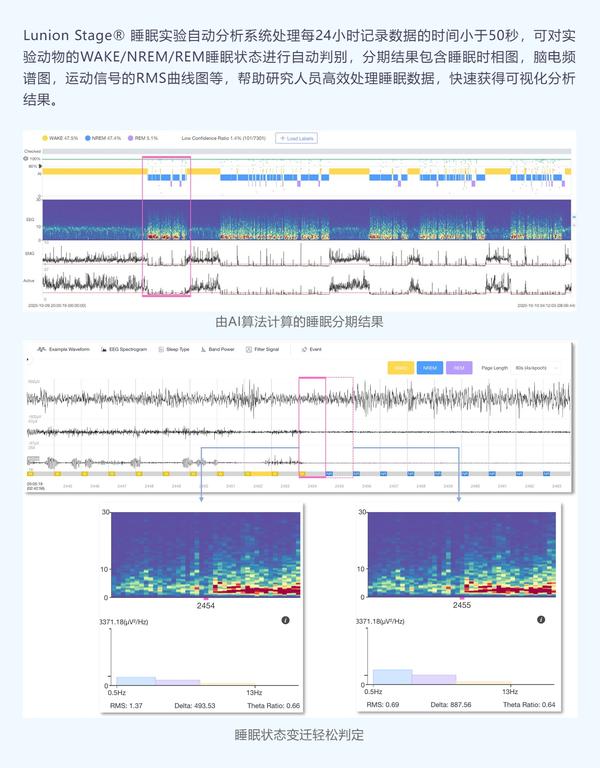Click the magnifier icon beside 100%

(x=25, y=159)
